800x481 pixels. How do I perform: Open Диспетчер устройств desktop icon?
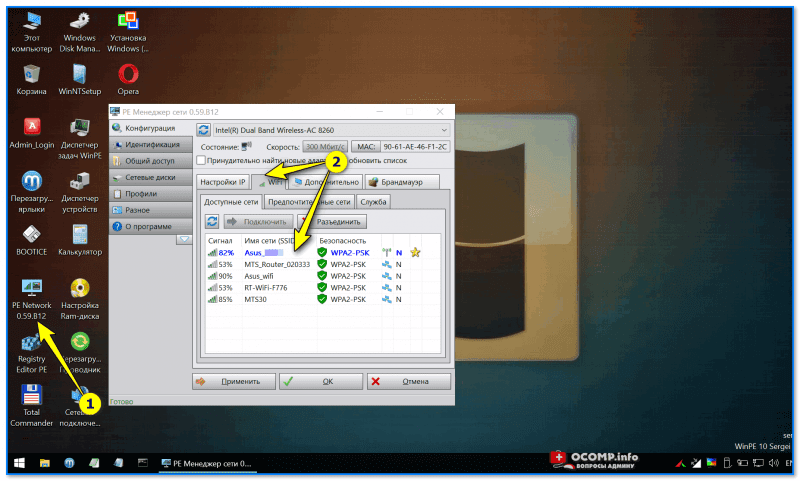pyautogui.click(x=80, y=192)
